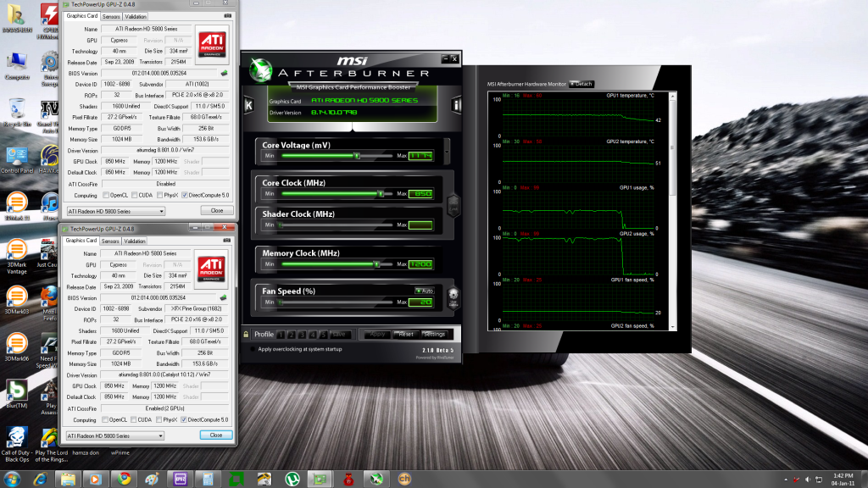Enable Apply overclocking at system startup

(x=253, y=349)
